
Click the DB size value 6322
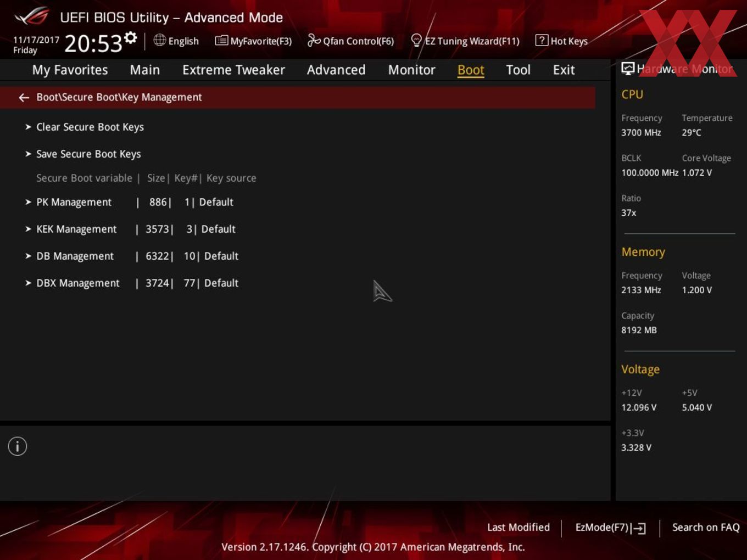tap(157, 256)
